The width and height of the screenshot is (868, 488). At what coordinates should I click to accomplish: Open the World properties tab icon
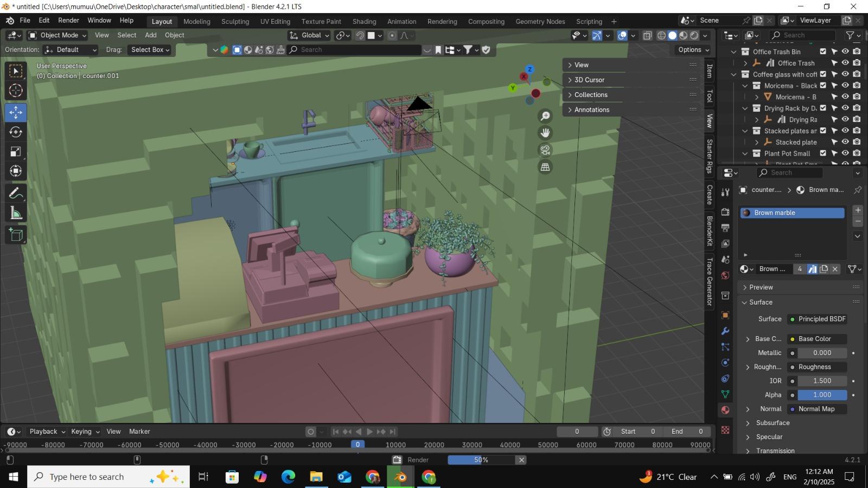point(725,275)
